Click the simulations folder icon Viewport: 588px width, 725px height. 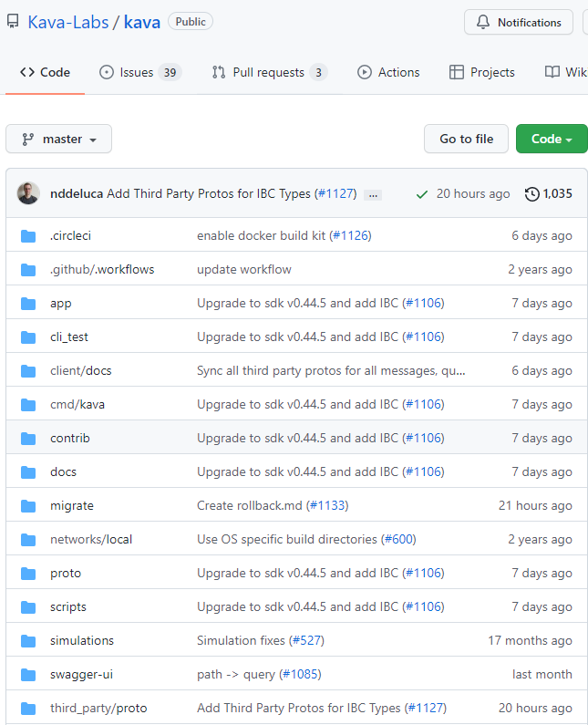(28, 641)
